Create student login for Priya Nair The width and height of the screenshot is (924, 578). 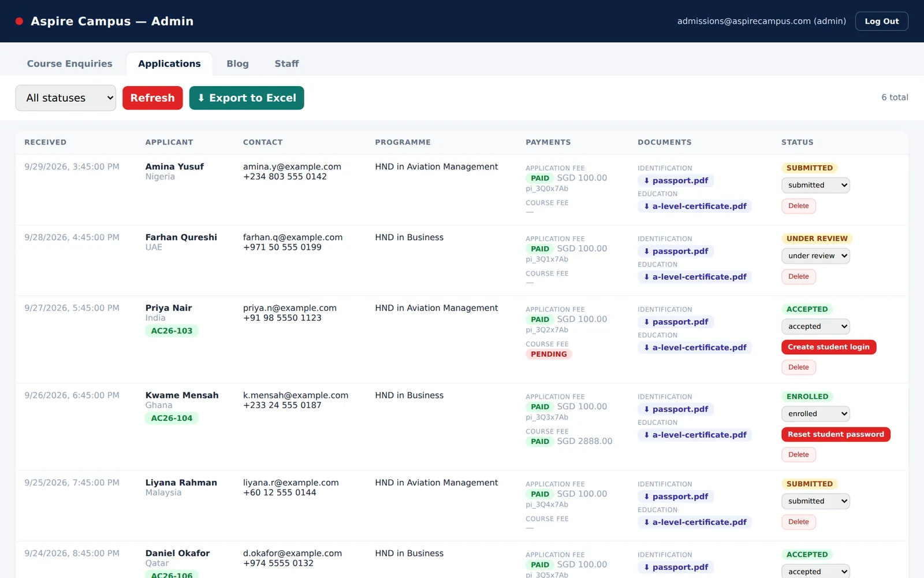click(x=829, y=347)
